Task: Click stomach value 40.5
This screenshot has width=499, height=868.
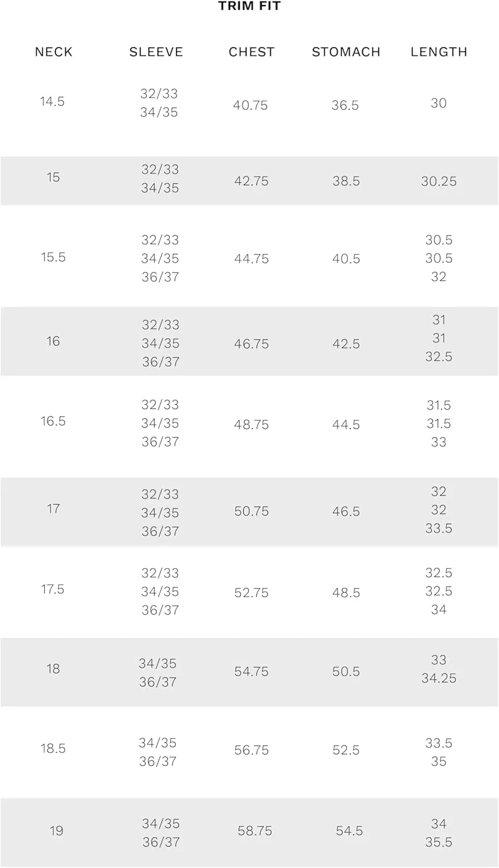Action: pyautogui.click(x=346, y=259)
